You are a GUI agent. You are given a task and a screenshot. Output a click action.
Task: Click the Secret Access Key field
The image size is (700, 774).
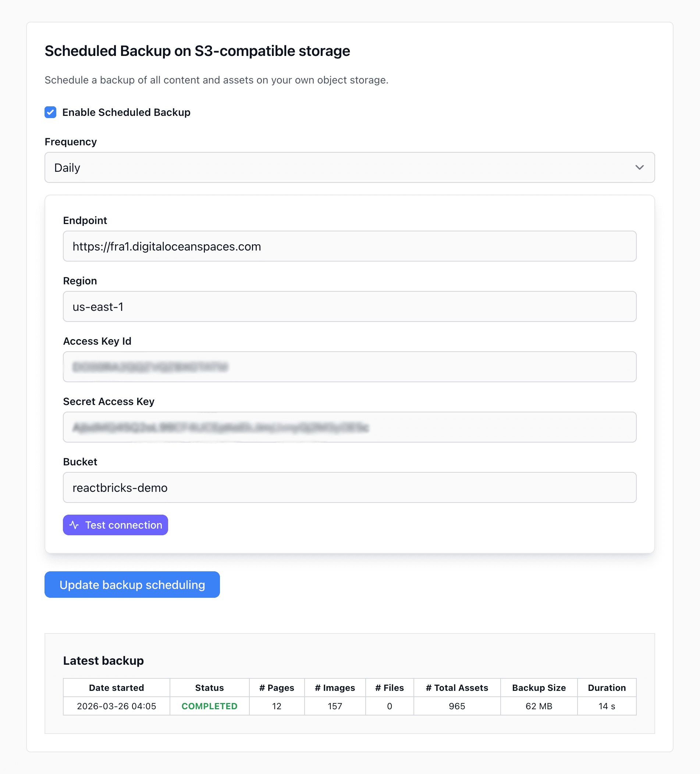[x=349, y=427]
